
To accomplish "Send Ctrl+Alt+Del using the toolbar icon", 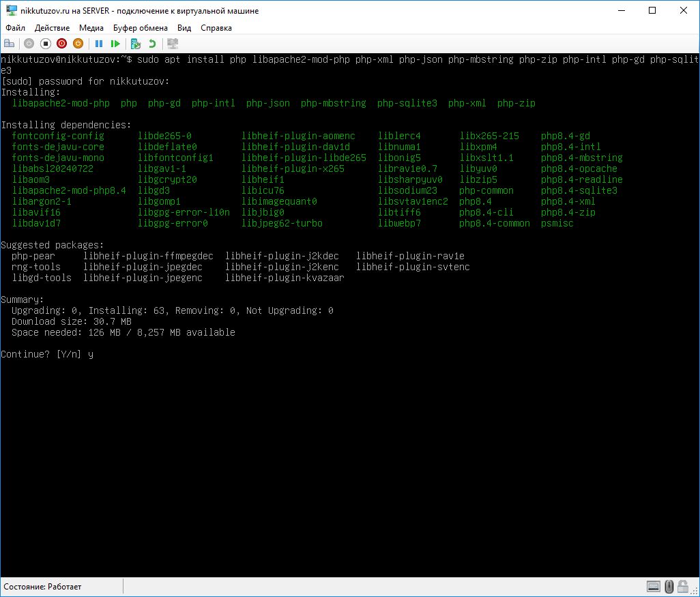I will pyautogui.click(x=9, y=44).
